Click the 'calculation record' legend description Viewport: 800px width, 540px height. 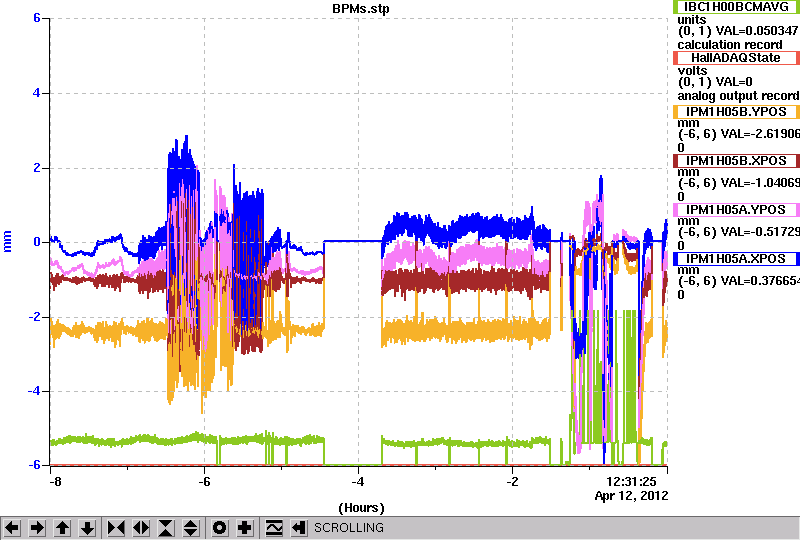[x=730, y=44]
